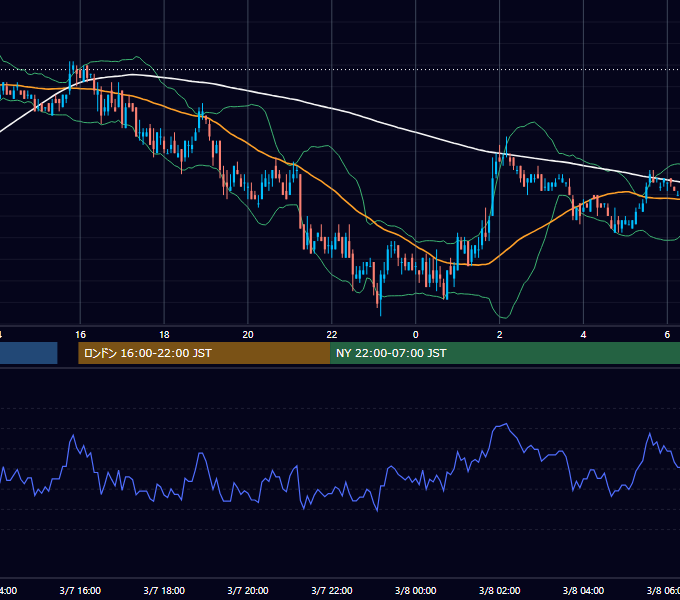This screenshot has height=600, width=680.
Task: Click the 3/8 02:00 time label
Action: coord(500,590)
